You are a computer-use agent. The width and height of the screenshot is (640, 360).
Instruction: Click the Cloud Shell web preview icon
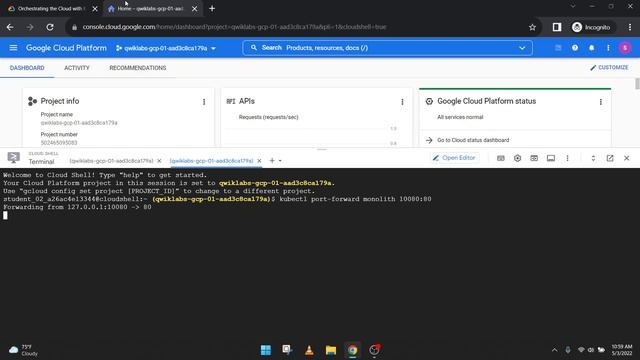(x=534, y=158)
